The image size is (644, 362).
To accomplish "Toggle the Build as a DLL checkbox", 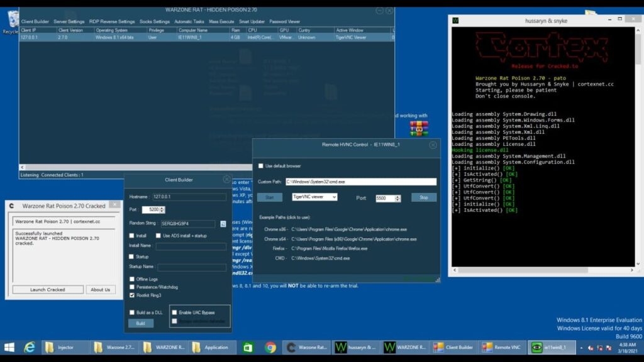I will point(132,312).
